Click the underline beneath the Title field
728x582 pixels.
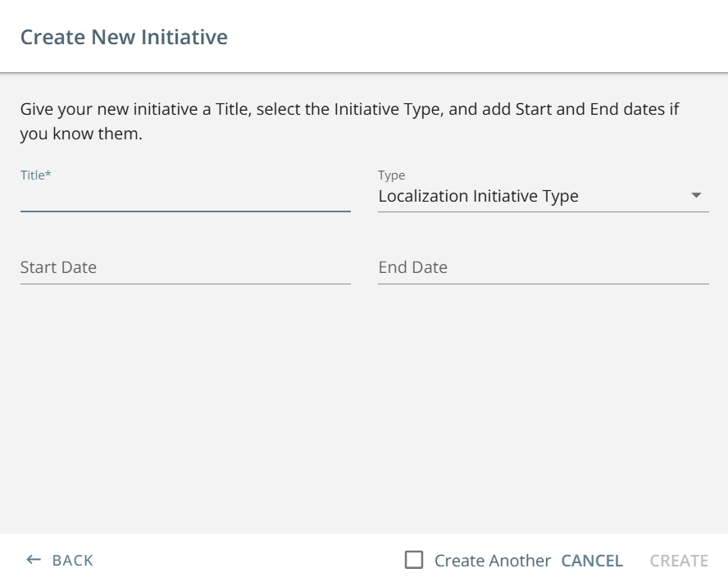tap(185, 211)
